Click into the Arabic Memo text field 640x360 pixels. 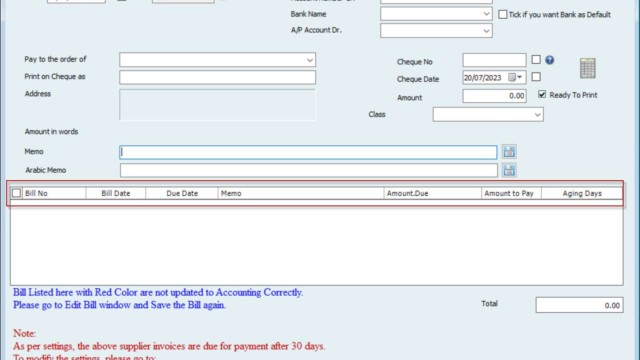pyautogui.click(x=309, y=170)
